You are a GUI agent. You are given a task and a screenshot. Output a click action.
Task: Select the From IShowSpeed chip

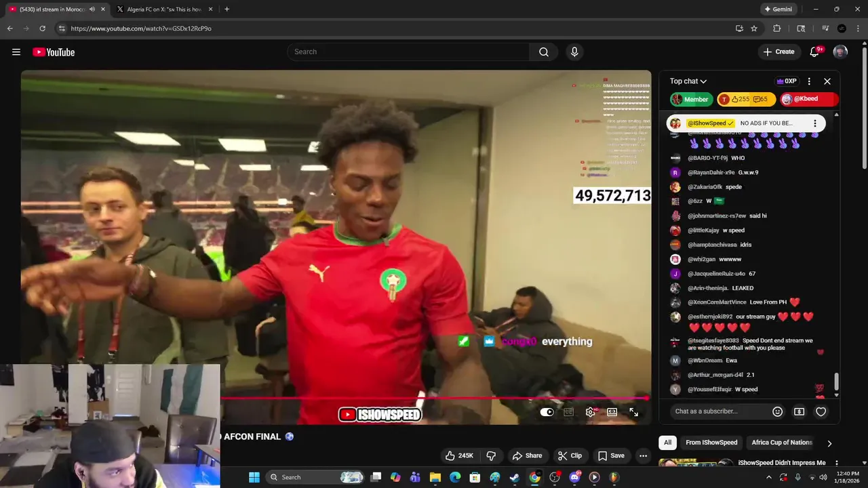711,443
